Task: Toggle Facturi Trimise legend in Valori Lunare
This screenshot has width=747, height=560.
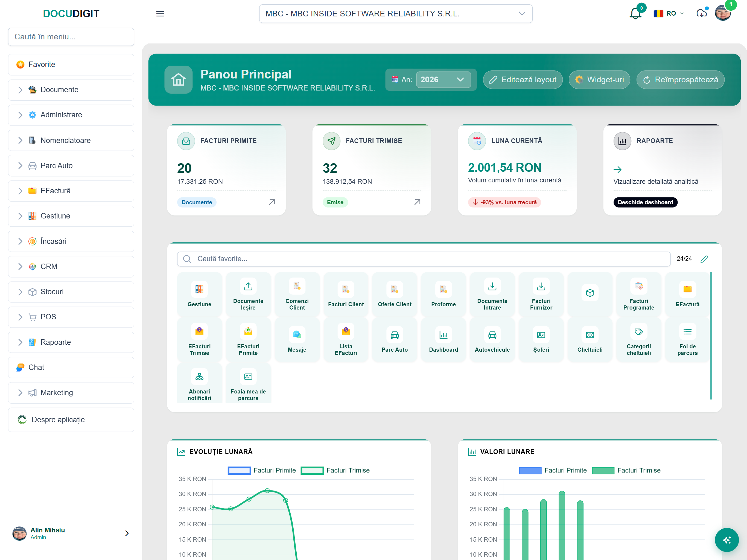Action: (x=626, y=470)
